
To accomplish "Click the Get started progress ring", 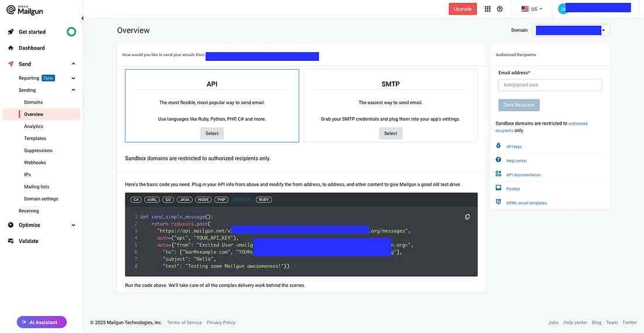I will coord(71,32).
